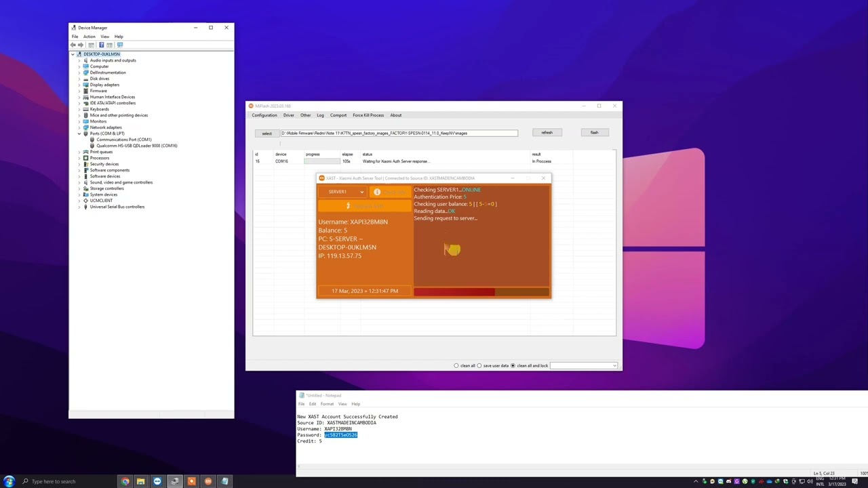Click the blue Help icon in Device Manager toolbar
The width and height of the screenshot is (868, 488).
pos(100,45)
